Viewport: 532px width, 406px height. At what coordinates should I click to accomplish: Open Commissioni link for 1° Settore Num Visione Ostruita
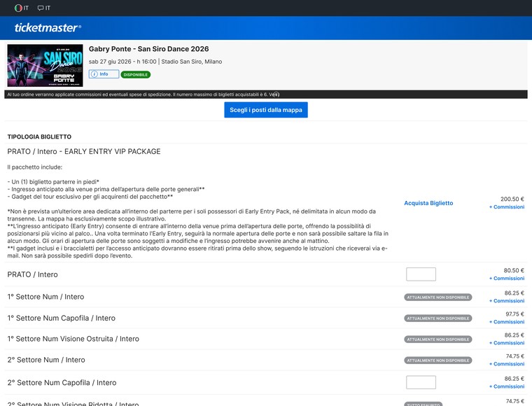tap(507, 343)
